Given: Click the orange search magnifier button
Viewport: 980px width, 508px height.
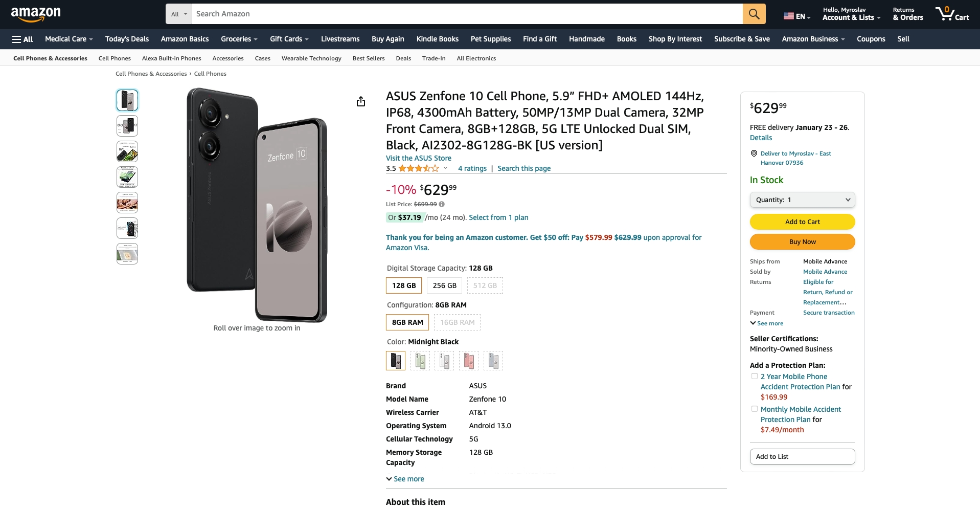Looking at the screenshot, I should click(754, 14).
